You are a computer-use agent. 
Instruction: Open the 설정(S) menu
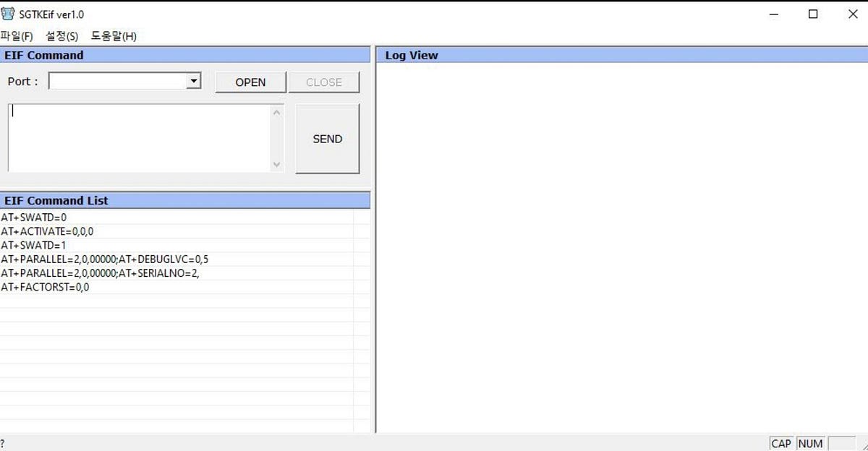click(x=61, y=36)
